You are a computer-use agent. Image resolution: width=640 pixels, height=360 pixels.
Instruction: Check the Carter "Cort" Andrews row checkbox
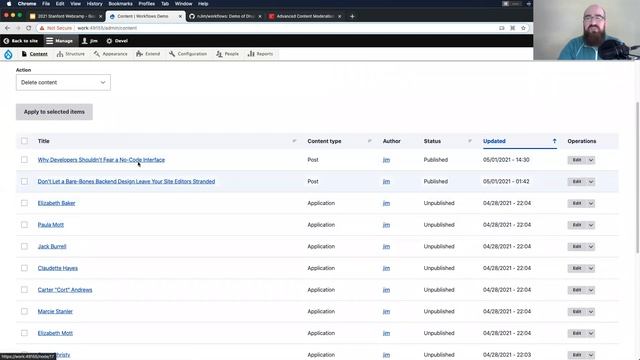click(24, 290)
